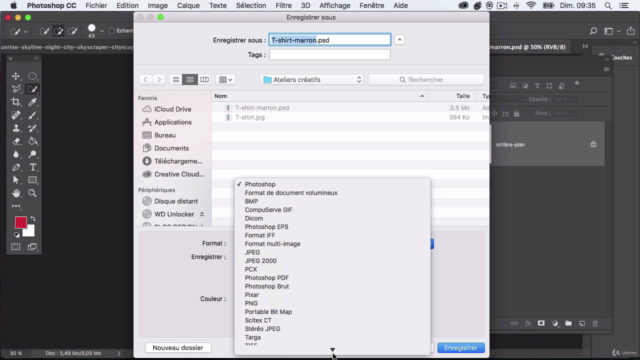The height and width of the screenshot is (360, 640).
Task: Select the Blur tool
Action: pyautogui.click(x=16, y=154)
